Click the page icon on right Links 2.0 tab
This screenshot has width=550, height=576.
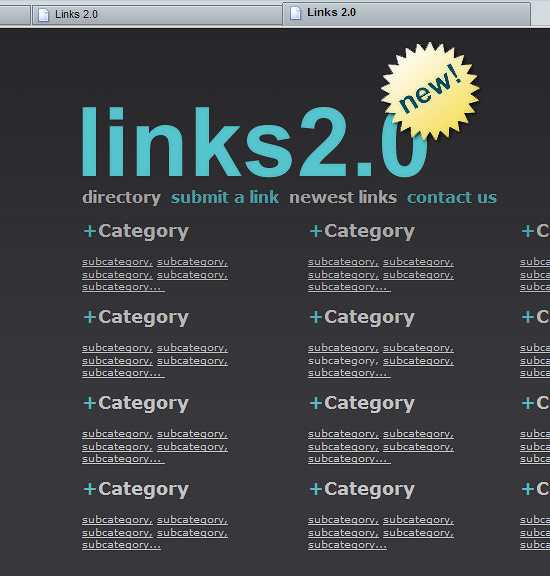tap(295, 13)
